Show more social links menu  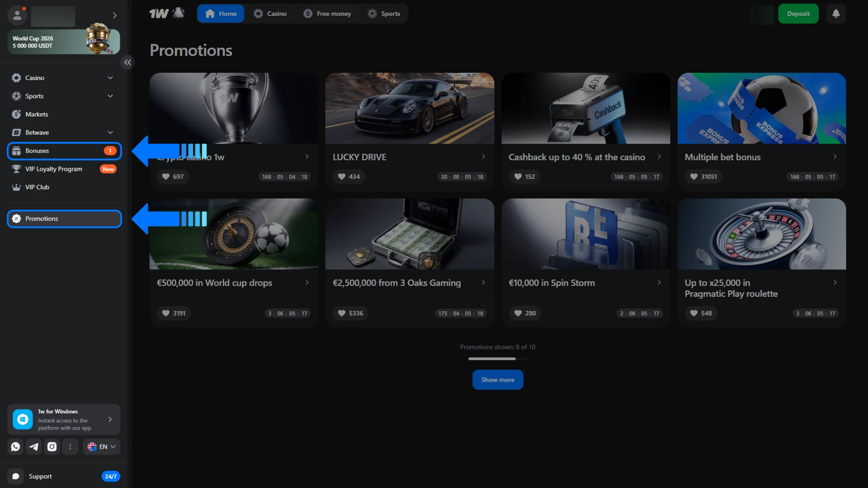70,447
